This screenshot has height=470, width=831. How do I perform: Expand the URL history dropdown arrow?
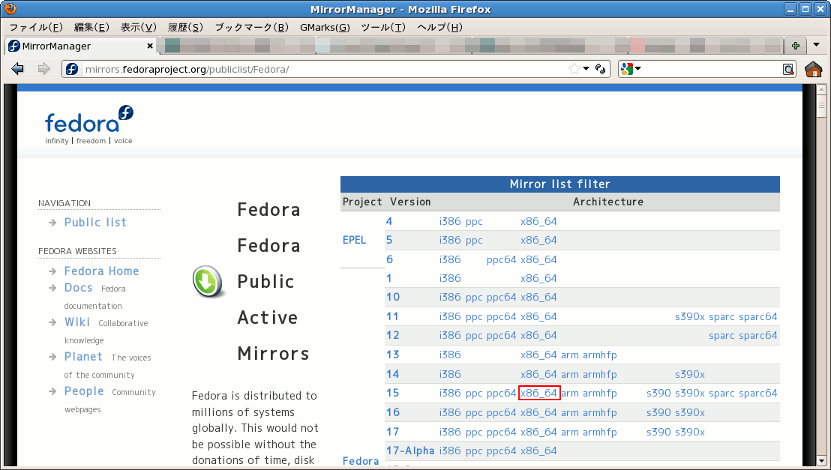click(587, 69)
